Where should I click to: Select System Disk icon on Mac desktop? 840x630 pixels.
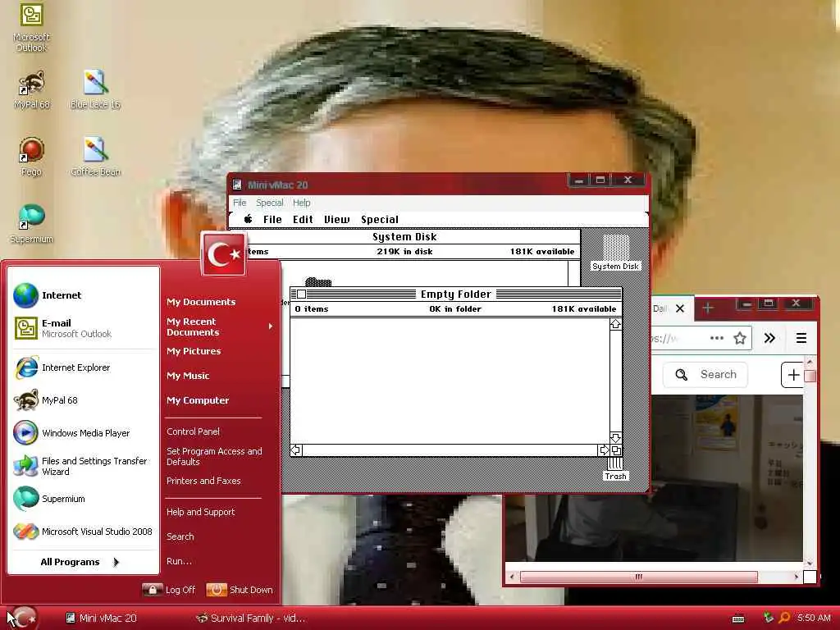pyautogui.click(x=615, y=253)
